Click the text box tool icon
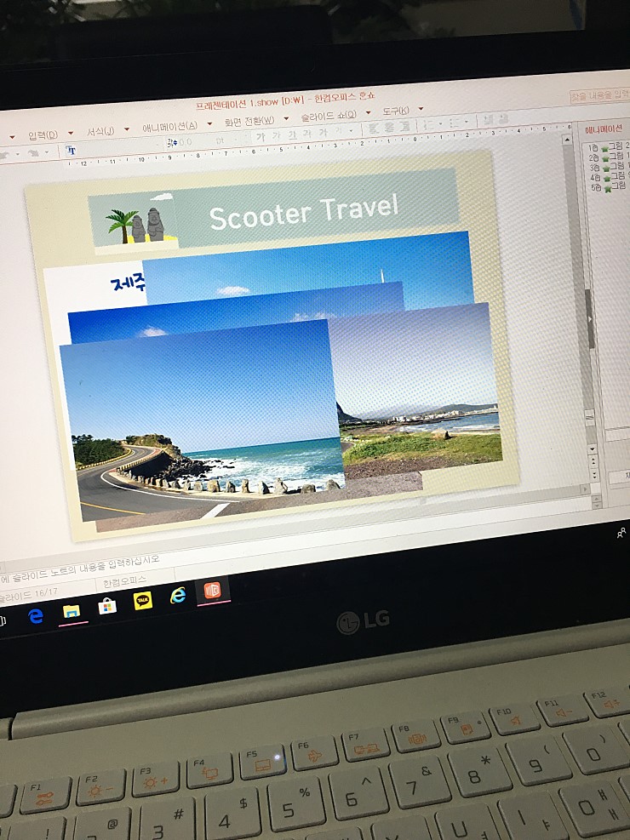630x840 pixels. click(x=71, y=151)
